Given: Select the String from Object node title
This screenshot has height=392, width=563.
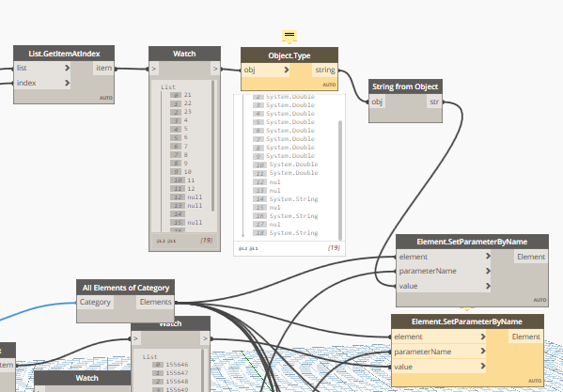Looking at the screenshot, I should coord(405,86).
